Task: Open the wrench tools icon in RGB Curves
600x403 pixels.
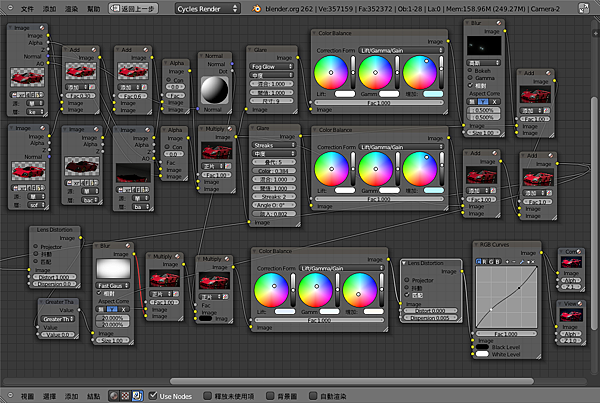Action: [522, 262]
